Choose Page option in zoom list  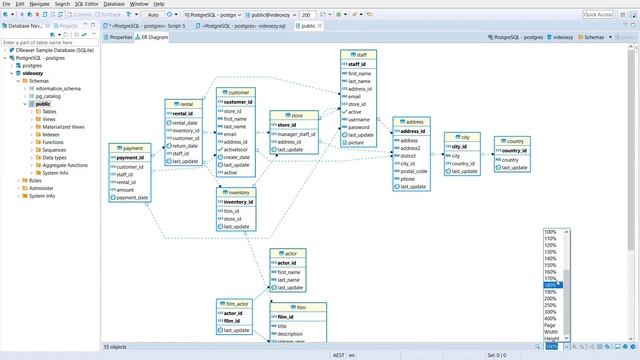[550, 325]
